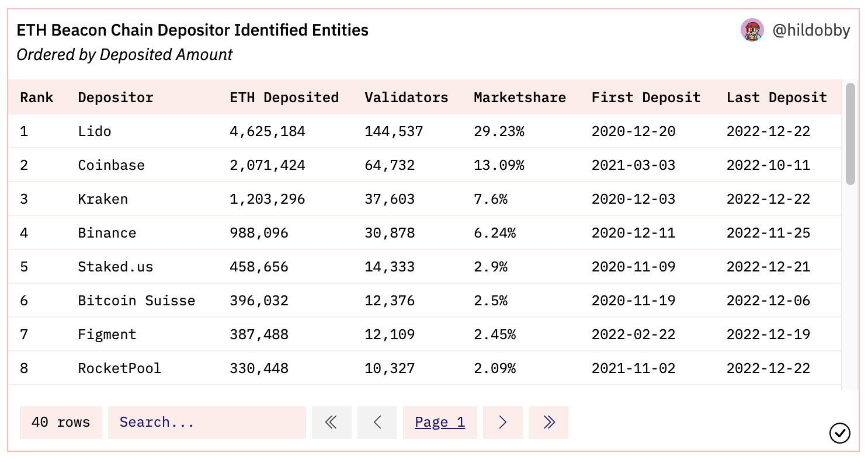868x460 pixels.
Task: Click the table's vertical scrollbar thumb
Action: 850,134
